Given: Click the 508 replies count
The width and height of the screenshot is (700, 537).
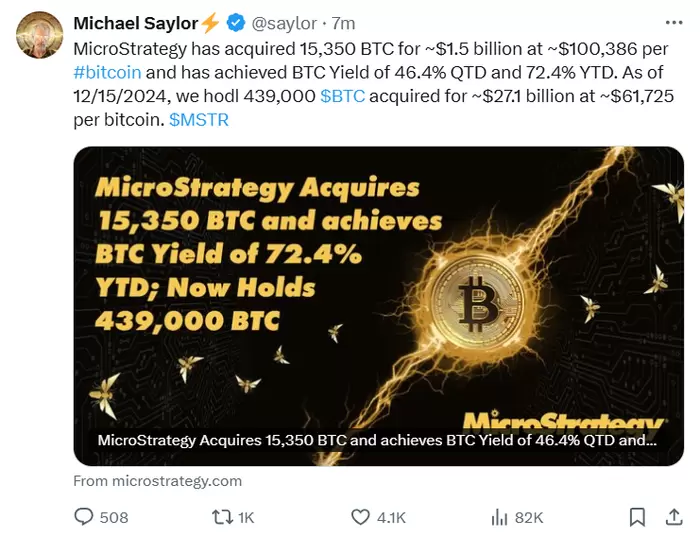Looking at the screenshot, I should click(114, 517).
